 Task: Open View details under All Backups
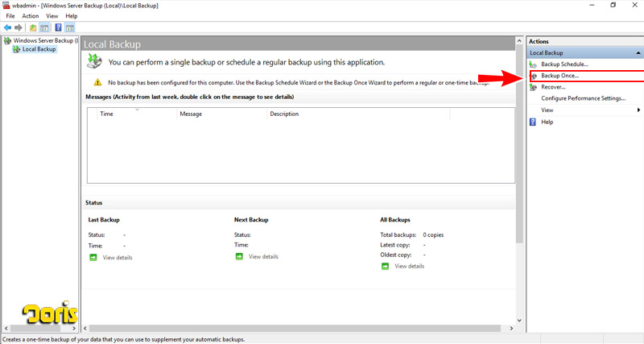point(410,267)
